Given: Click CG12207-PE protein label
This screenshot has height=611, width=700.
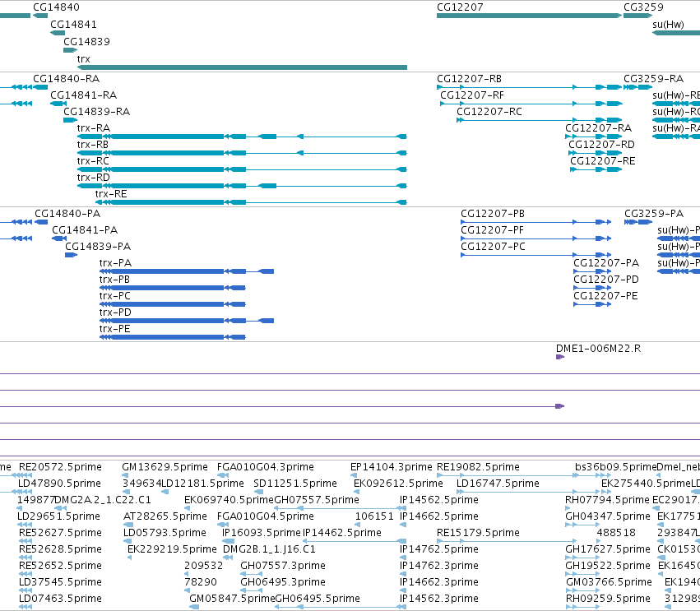Looking at the screenshot, I should (605, 297).
